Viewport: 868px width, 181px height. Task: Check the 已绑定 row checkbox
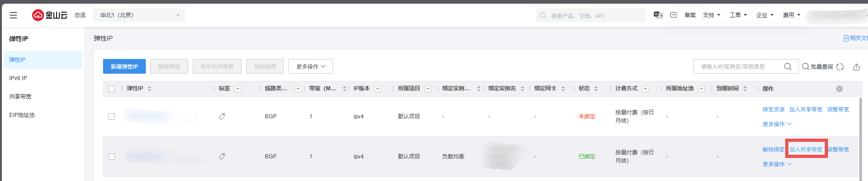click(112, 157)
